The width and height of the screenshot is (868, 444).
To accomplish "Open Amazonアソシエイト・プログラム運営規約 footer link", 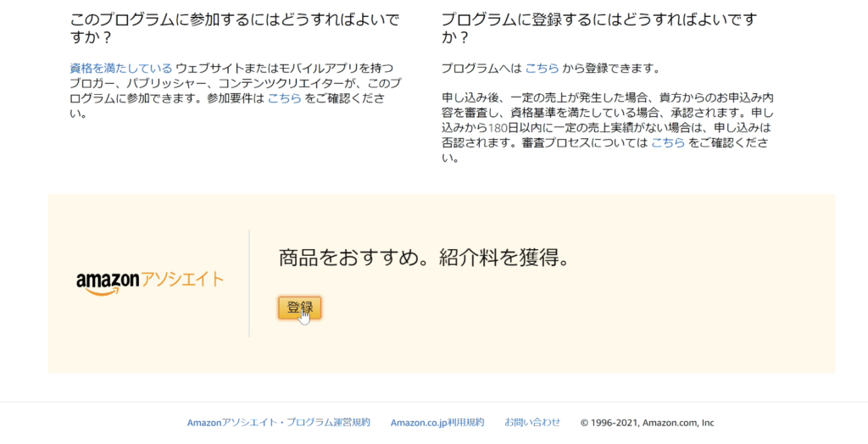I will click(x=278, y=423).
